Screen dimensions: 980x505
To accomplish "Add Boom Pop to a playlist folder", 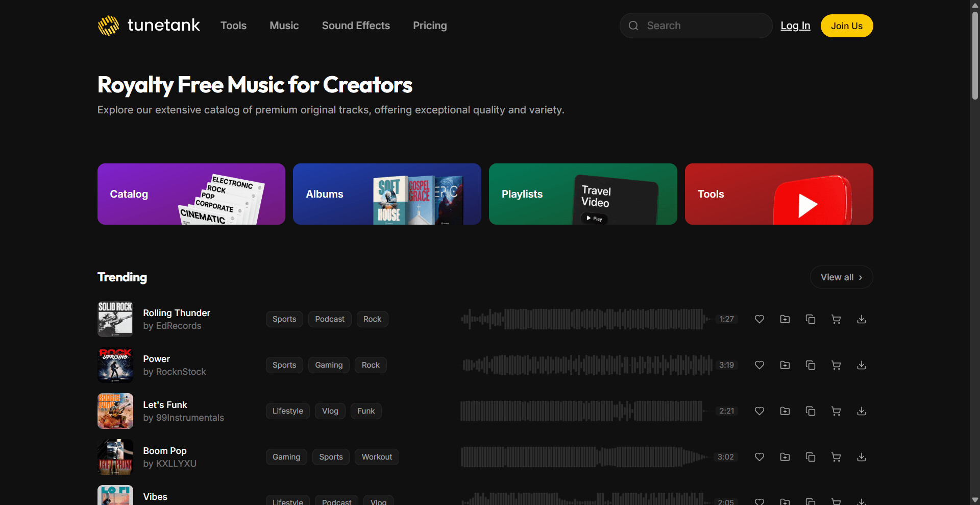I will (785, 457).
